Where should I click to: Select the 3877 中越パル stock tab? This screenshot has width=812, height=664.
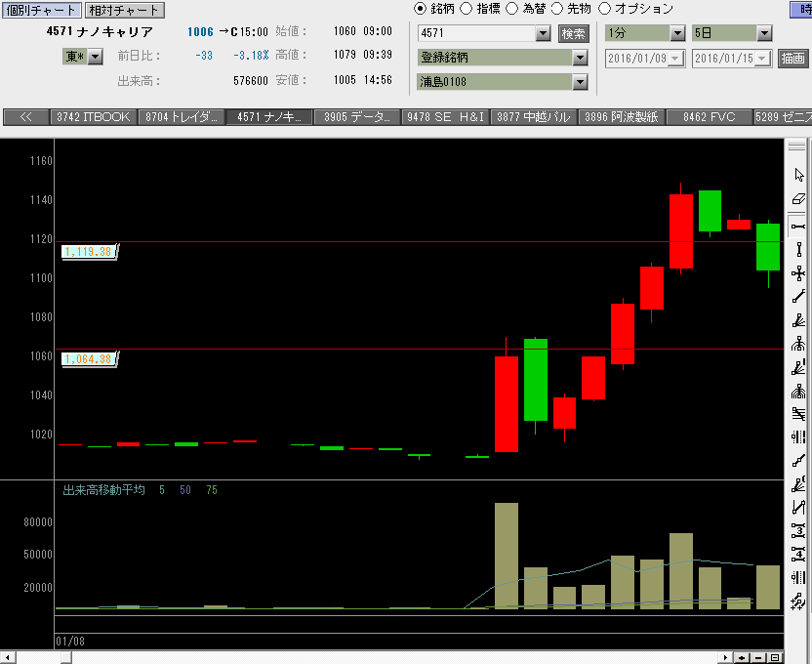click(x=534, y=117)
